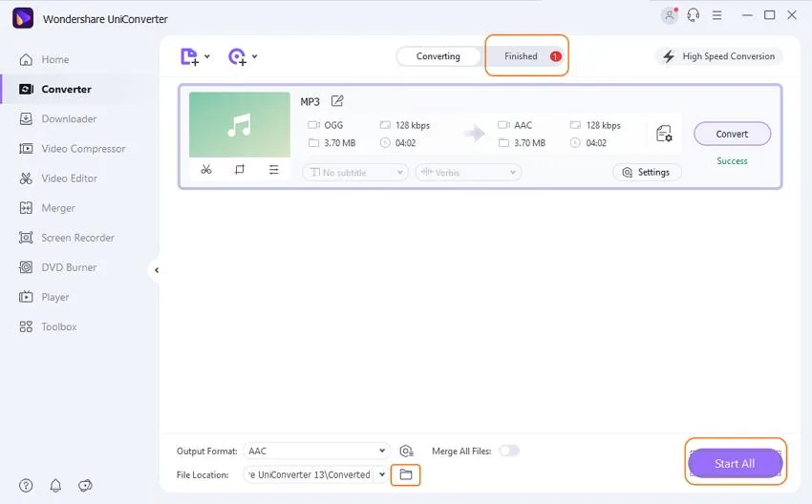Image resolution: width=812 pixels, height=504 pixels.
Task: Click the UniConverter app logo
Action: 23,19
